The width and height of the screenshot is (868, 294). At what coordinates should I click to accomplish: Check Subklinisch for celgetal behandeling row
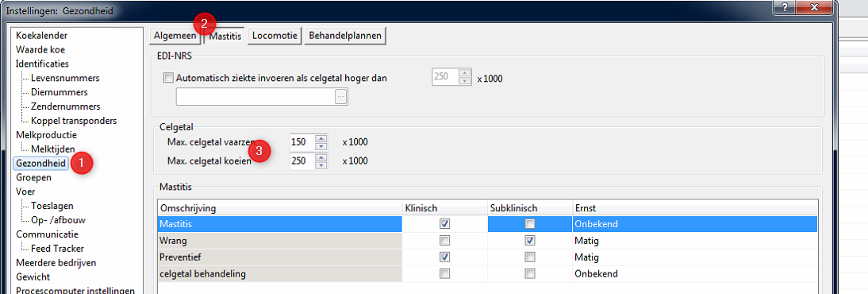click(530, 274)
